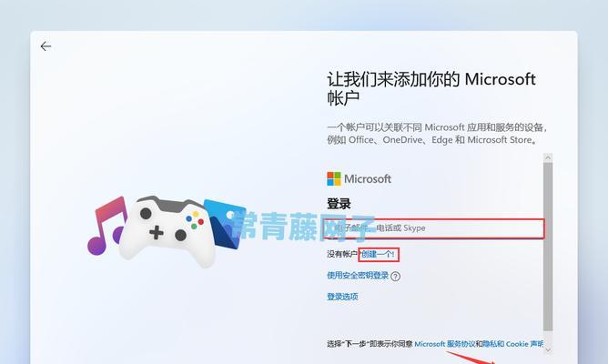608x364 pixels.
Task: Click the white game controller illustration
Action: (x=167, y=231)
